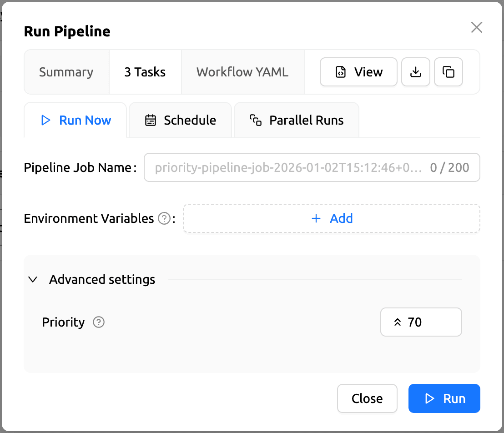Viewport: 504px width, 433px height.
Task: Dismiss dialog with the X icon
Action: 476,28
